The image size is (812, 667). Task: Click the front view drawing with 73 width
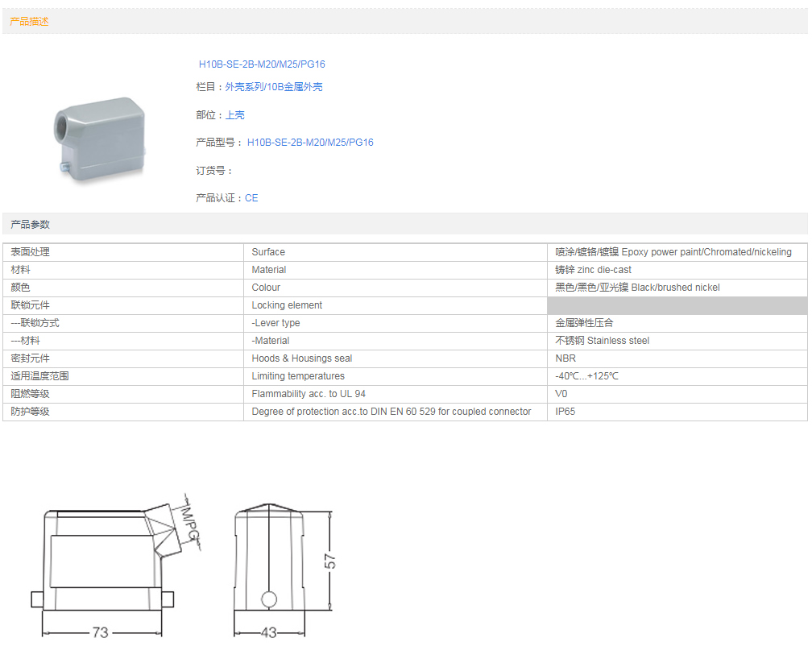click(x=103, y=568)
